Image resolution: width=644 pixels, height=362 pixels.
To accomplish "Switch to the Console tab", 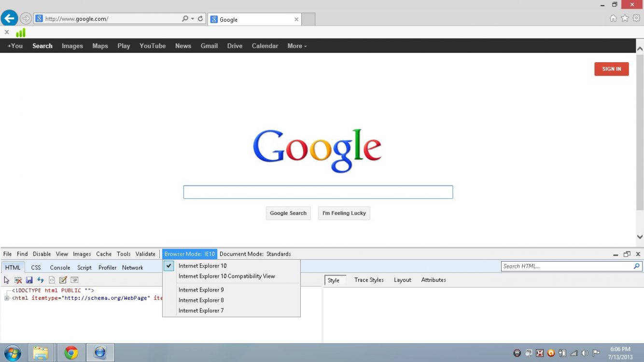I will [x=60, y=267].
